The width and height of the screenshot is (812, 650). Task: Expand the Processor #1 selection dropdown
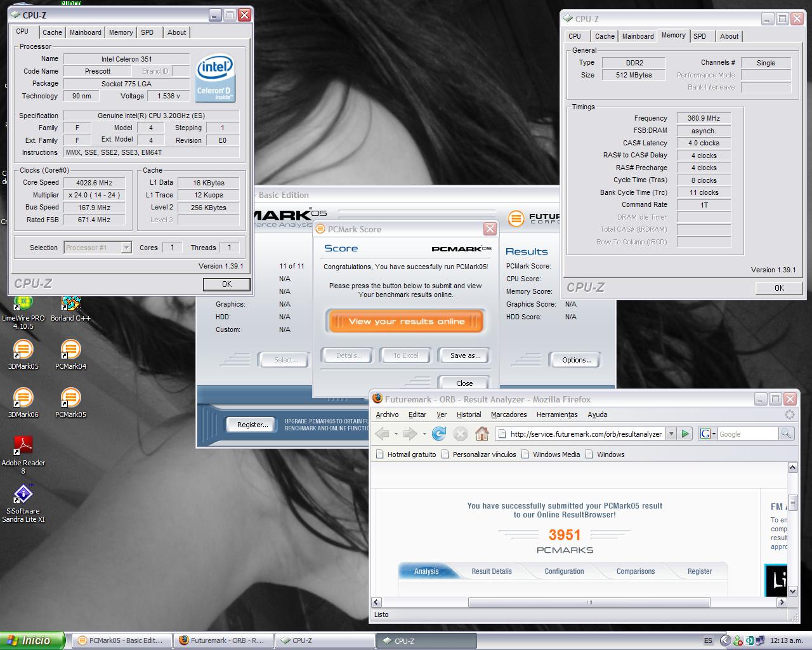(x=126, y=248)
